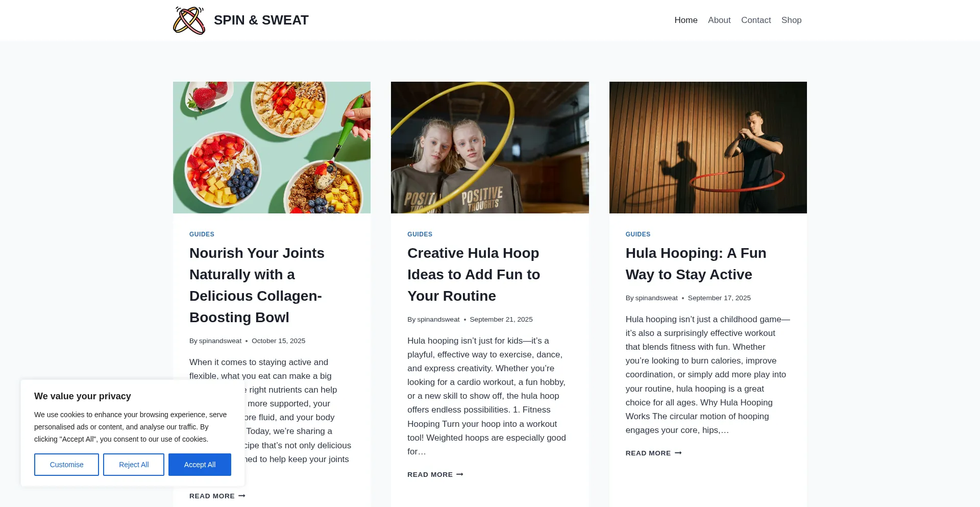Viewport: 980px width, 507px height.
Task: Open the Nourish Your Joints Naturally article title
Action: 257,285
